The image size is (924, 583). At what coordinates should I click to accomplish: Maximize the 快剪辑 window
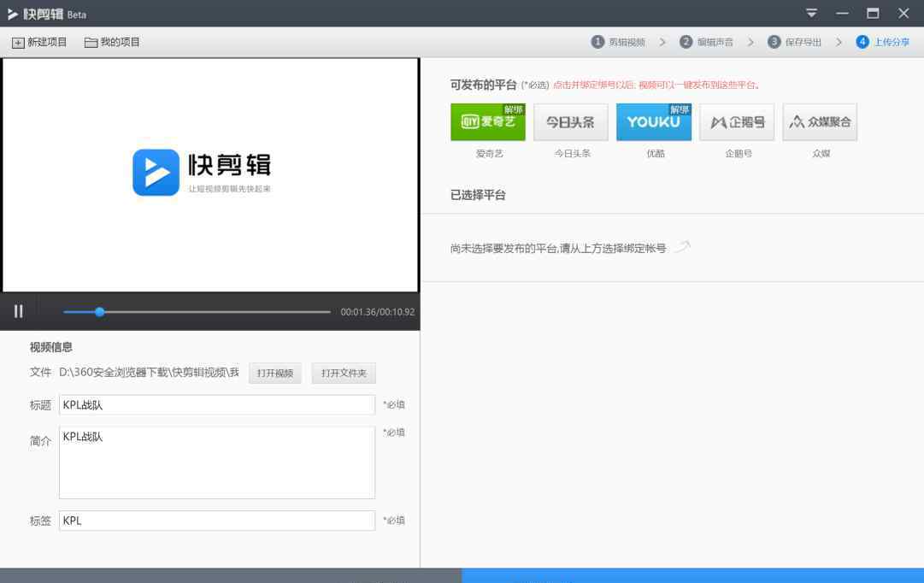[873, 13]
